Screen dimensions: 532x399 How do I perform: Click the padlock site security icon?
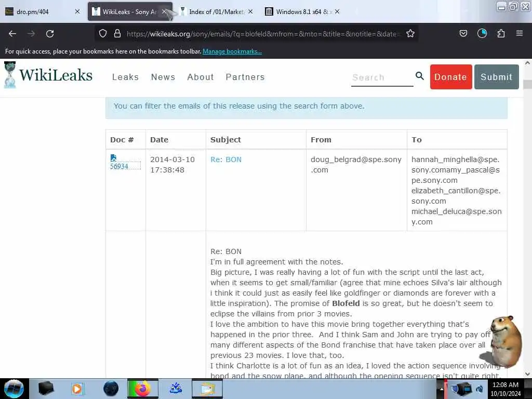point(117,34)
